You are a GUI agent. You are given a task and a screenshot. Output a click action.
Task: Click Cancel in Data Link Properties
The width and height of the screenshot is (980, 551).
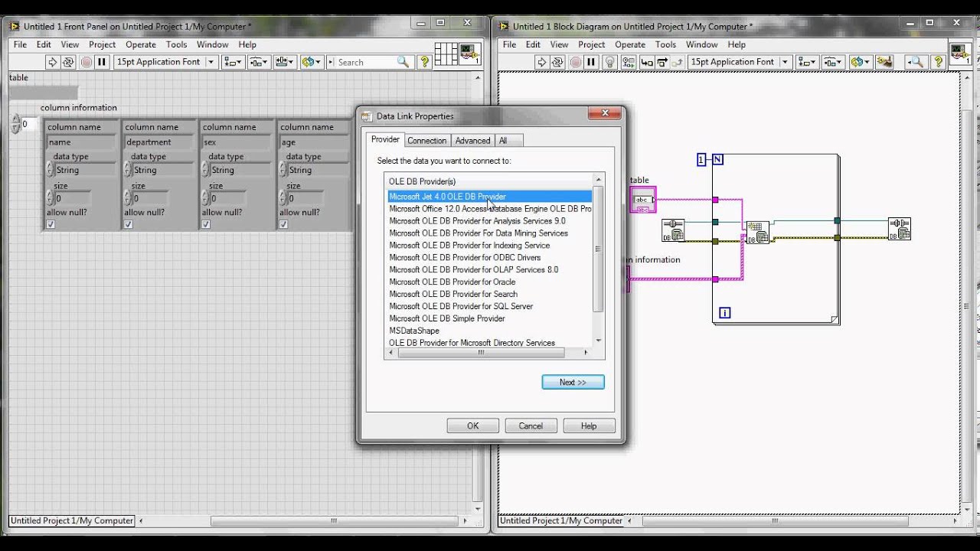coord(531,425)
